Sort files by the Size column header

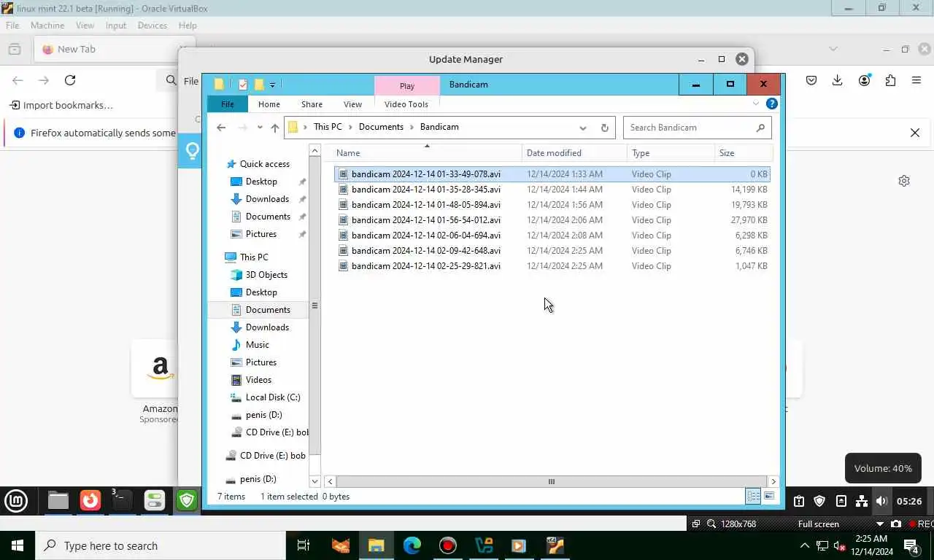743,153
